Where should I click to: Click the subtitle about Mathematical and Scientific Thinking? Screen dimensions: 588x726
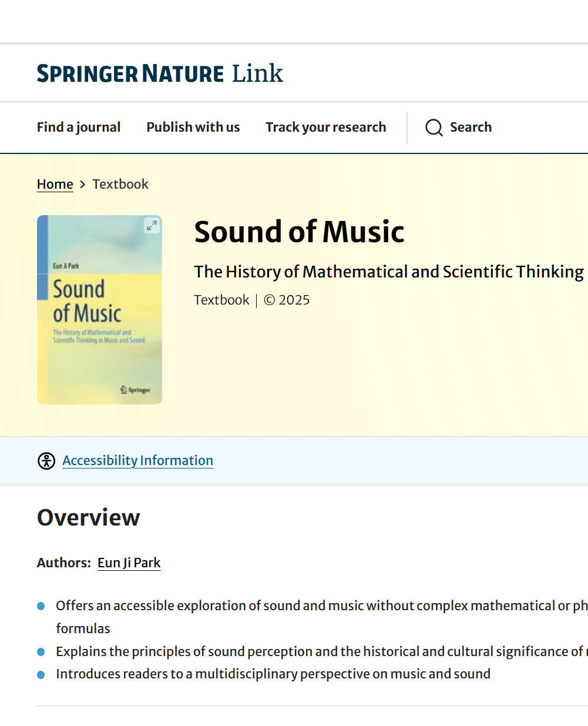(389, 272)
